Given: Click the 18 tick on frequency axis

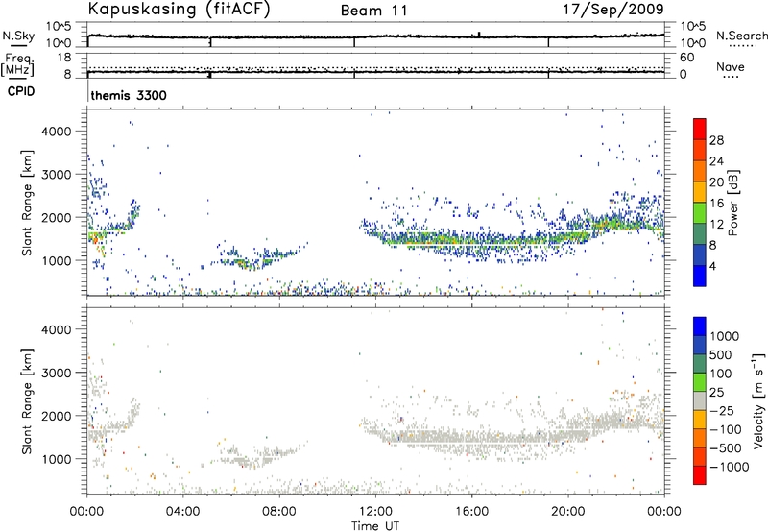Looking at the screenshot, I should click(x=63, y=58).
